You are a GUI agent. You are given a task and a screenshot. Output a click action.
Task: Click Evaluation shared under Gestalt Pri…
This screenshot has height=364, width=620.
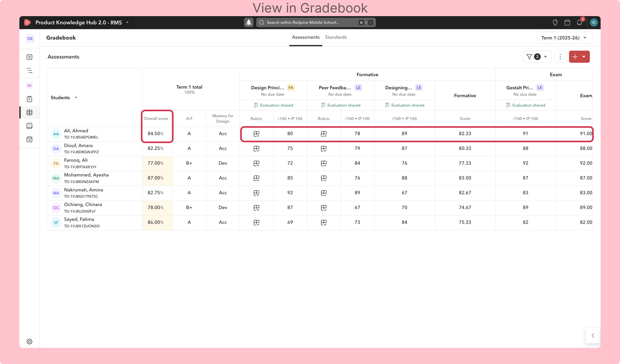click(x=526, y=105)
